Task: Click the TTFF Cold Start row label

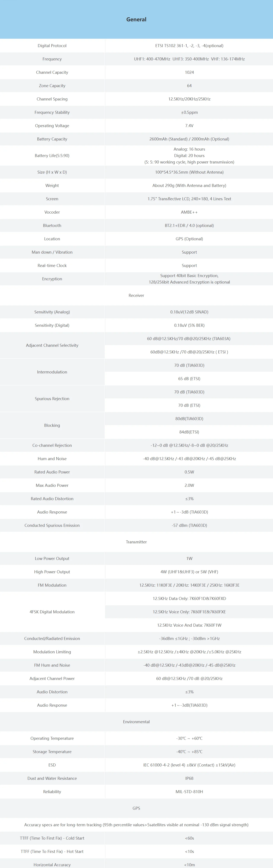Action: 52,838
